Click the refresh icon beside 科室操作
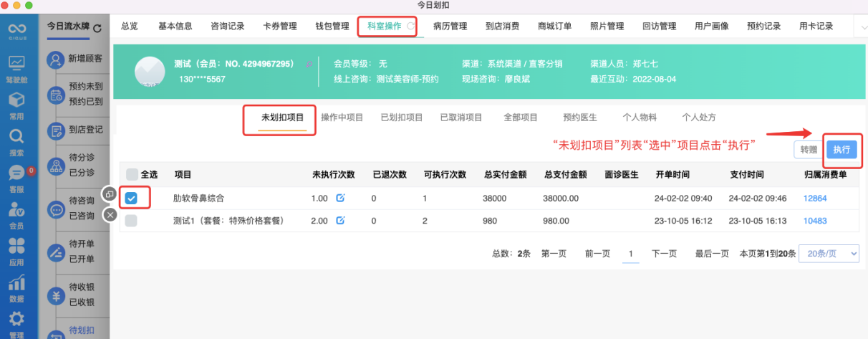This screenshot has height=339, width=868. tap(411, 27)
